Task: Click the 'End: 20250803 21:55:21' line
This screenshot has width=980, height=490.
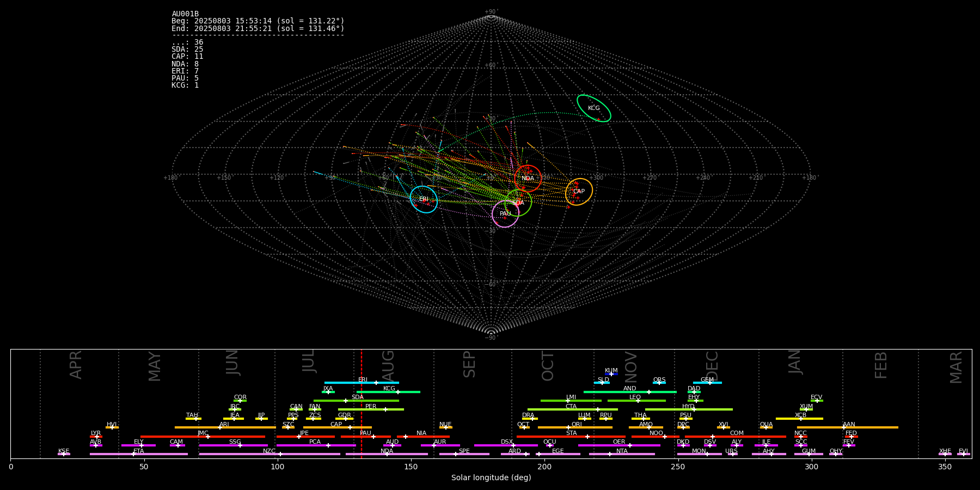Action: [258, 28]
